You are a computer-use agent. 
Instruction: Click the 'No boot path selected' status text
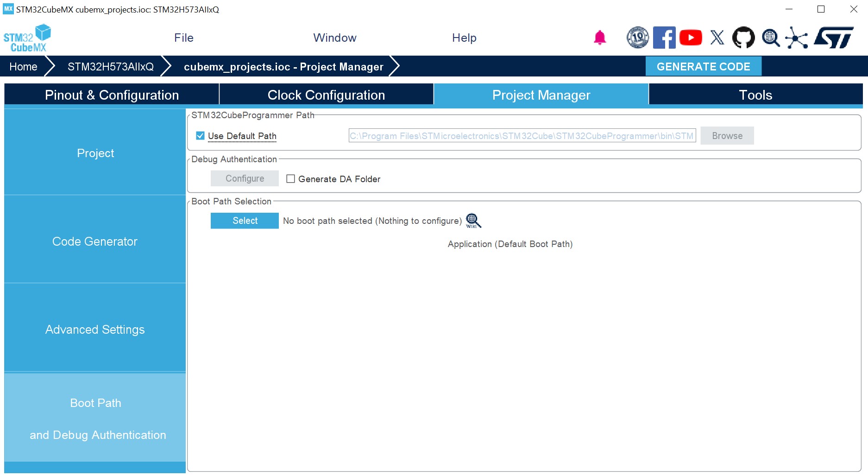372,221
